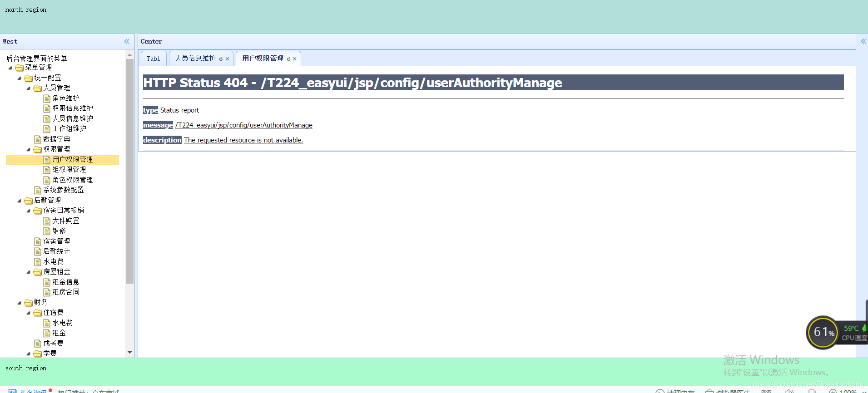Collapse the 房屋租金 tree node
This screenshot has height=393, width=868.
29,272
